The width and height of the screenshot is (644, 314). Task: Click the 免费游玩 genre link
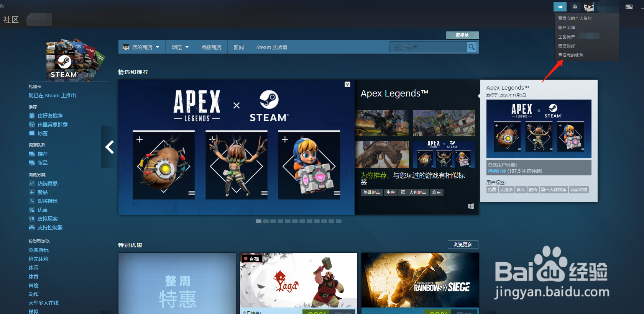38,250
